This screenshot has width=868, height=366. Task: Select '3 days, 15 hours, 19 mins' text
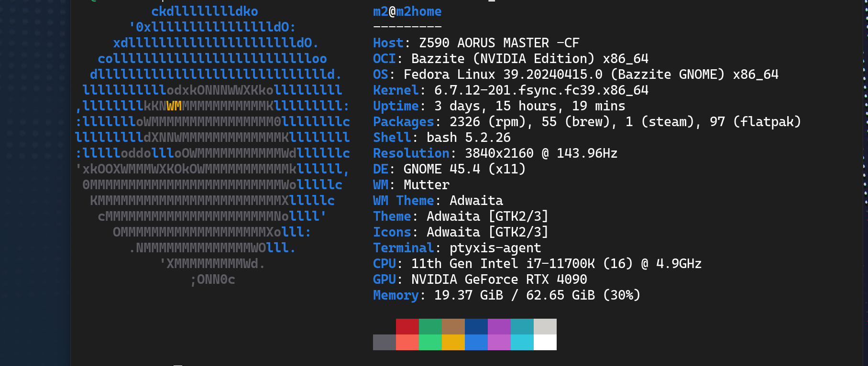530,106
